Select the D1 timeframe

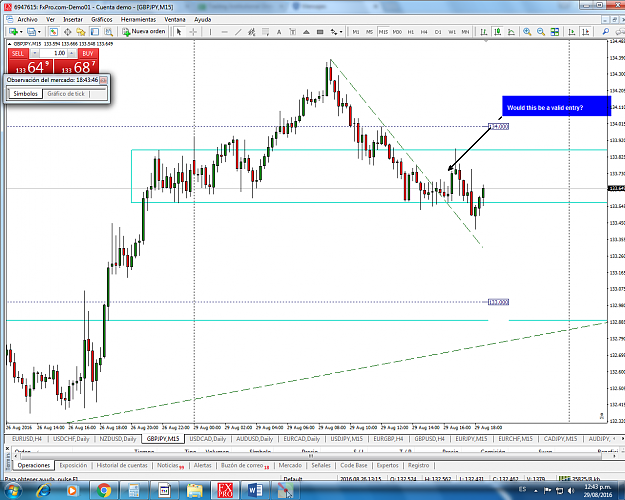point(438,32)
